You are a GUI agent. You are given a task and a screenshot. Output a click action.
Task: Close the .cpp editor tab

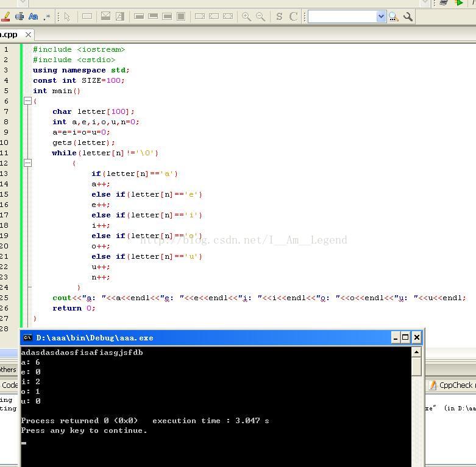[28, 35]
